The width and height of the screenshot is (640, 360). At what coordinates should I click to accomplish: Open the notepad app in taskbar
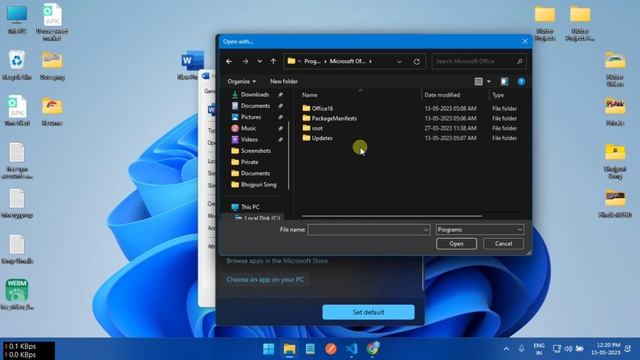310,349
